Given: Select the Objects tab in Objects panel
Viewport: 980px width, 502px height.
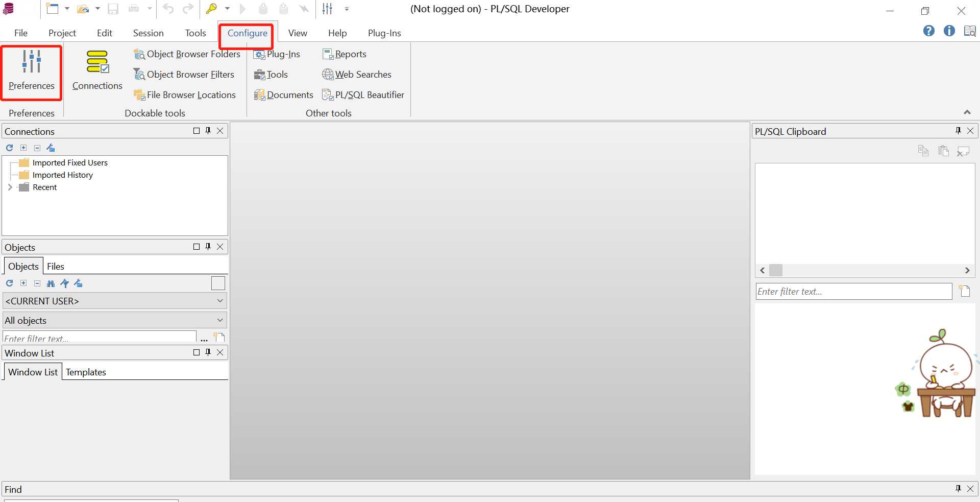Looking at the screenshot, I should [23, 267].
